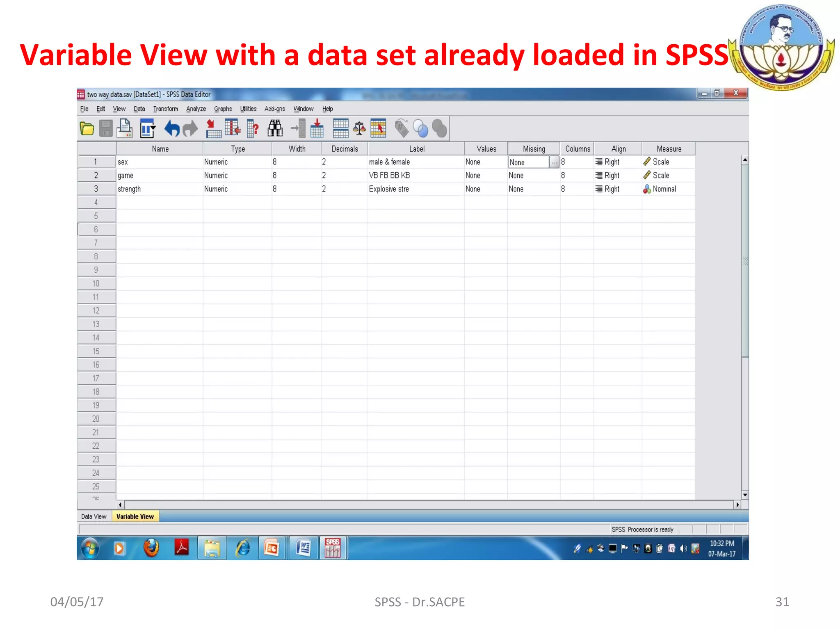Click horizontal scrollbar left arrow

point(121,504)
